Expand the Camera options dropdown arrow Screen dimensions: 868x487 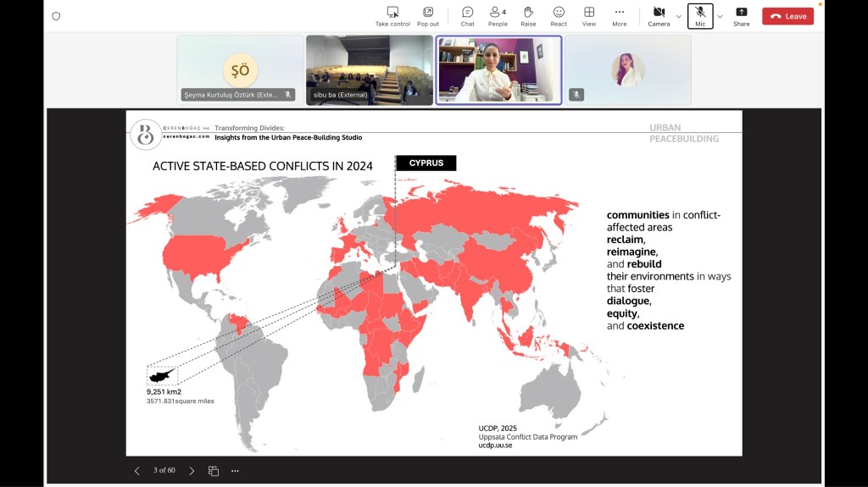[679, 16]
